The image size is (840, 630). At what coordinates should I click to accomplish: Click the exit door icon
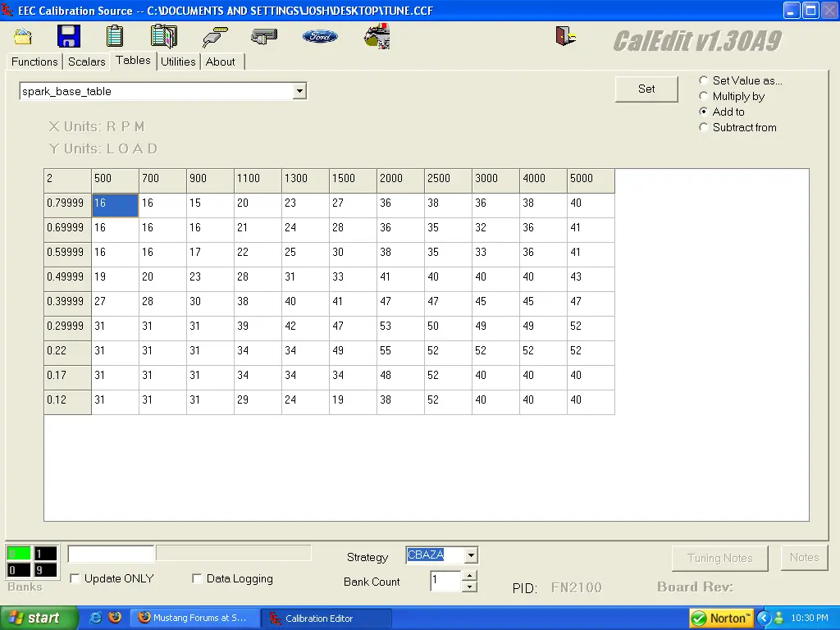[x=566, y=36]
